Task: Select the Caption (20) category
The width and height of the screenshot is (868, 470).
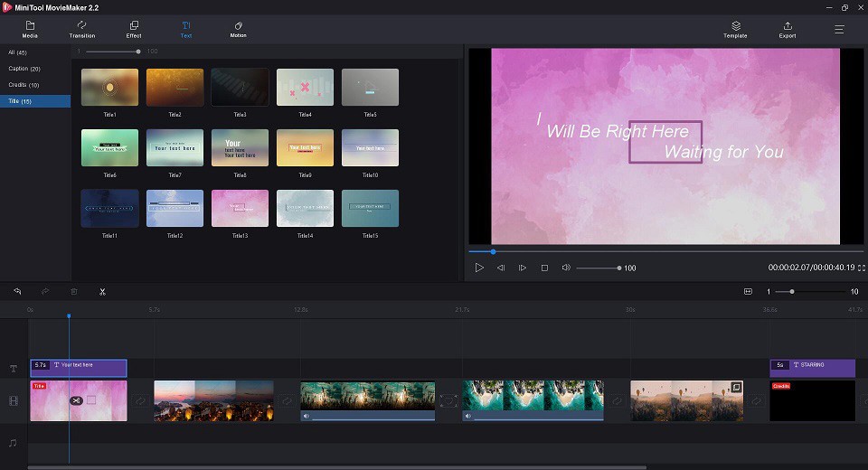Action: [x=24, y=69]
